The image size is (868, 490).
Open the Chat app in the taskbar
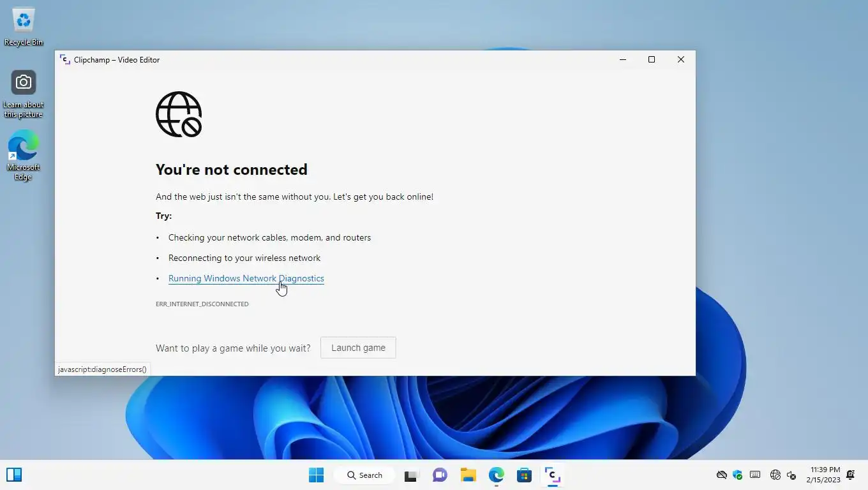[440, 475]
